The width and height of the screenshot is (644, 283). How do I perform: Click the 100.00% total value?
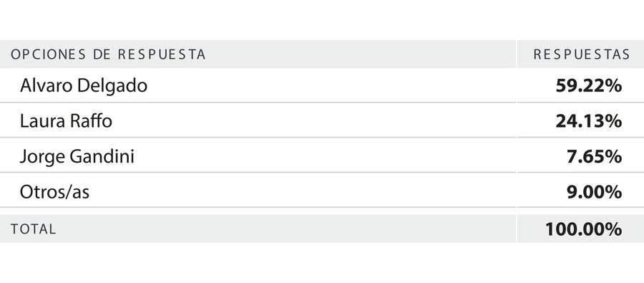pos(583,229)
